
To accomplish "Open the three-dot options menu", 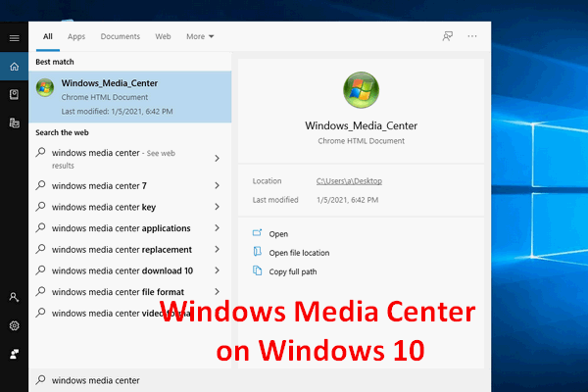I will [x=472, y=36].
